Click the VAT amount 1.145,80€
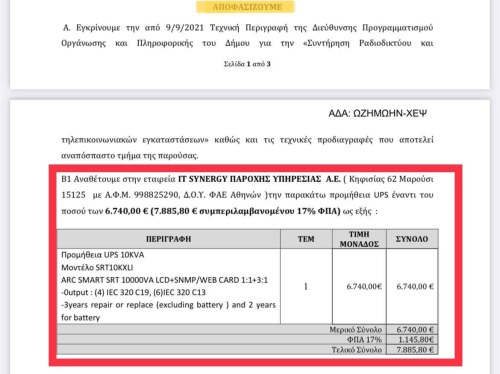The height and width of the screenshot is (374, 500). [x=416, y=340]
